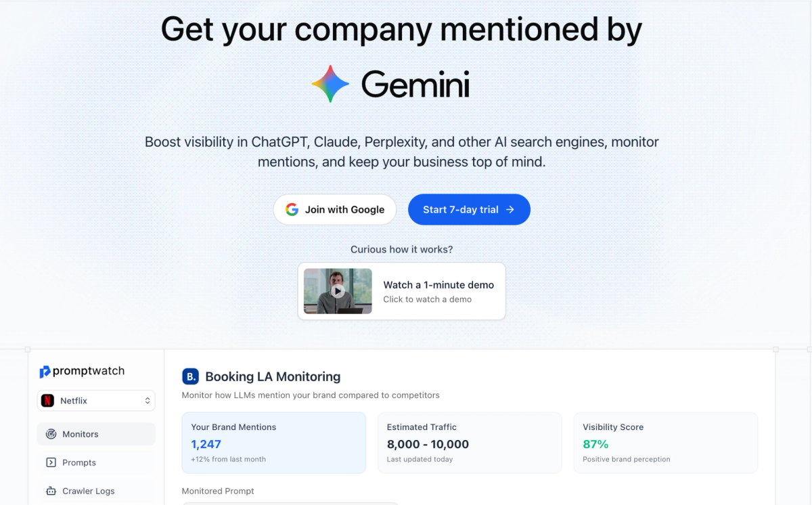Screen dimensions: 812x505
Task: Open the Netflix workspace selector dropdown
Action: pyautogui.click(x=95, y=400)
